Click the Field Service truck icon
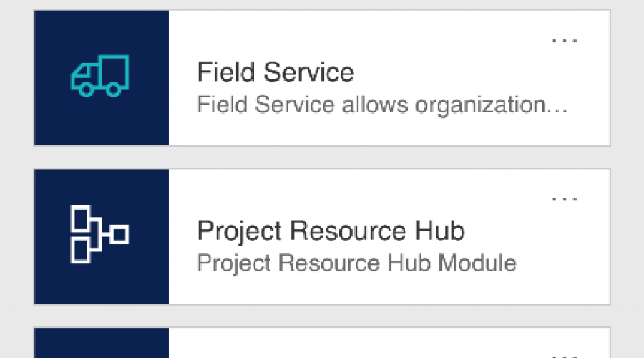The image size is (644, 358). point(99,75)
